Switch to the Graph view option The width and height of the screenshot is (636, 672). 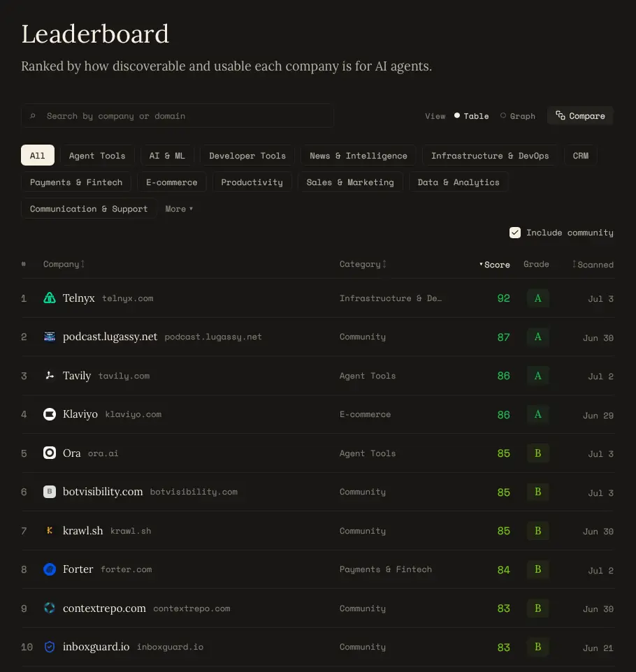pyautogui.click(x=518, y=116)
